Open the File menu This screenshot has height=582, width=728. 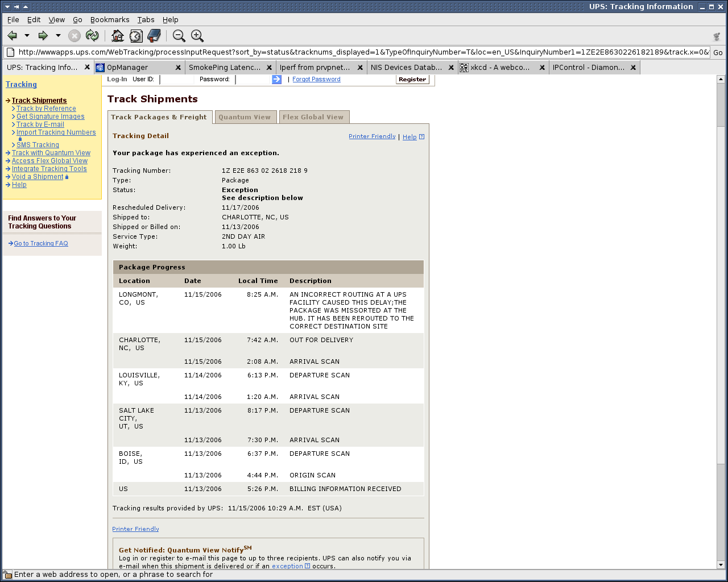point(13,19)
